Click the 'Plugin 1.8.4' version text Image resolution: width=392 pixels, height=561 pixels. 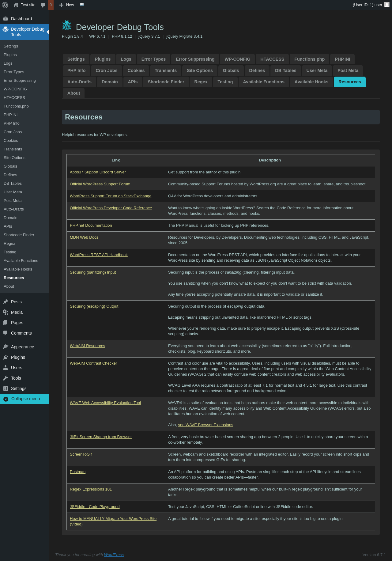click(72, 36)
